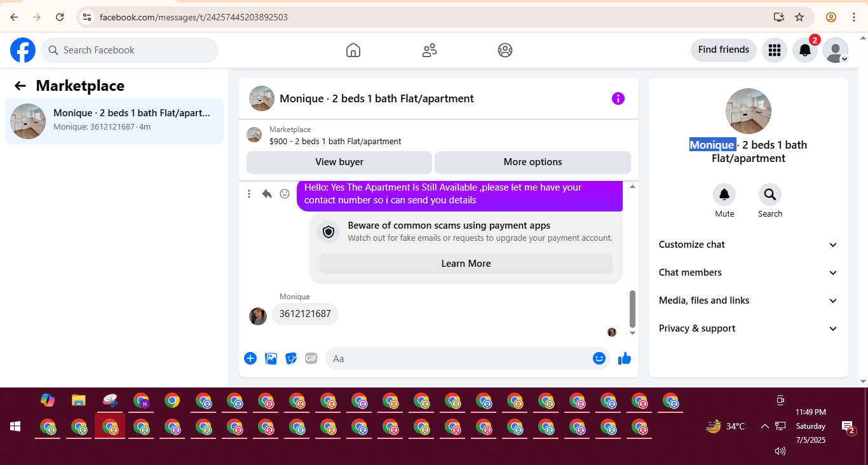Viewport: 868px width, 465px height.
Task: Open the chat header title Monique
Action: (377, 98)
